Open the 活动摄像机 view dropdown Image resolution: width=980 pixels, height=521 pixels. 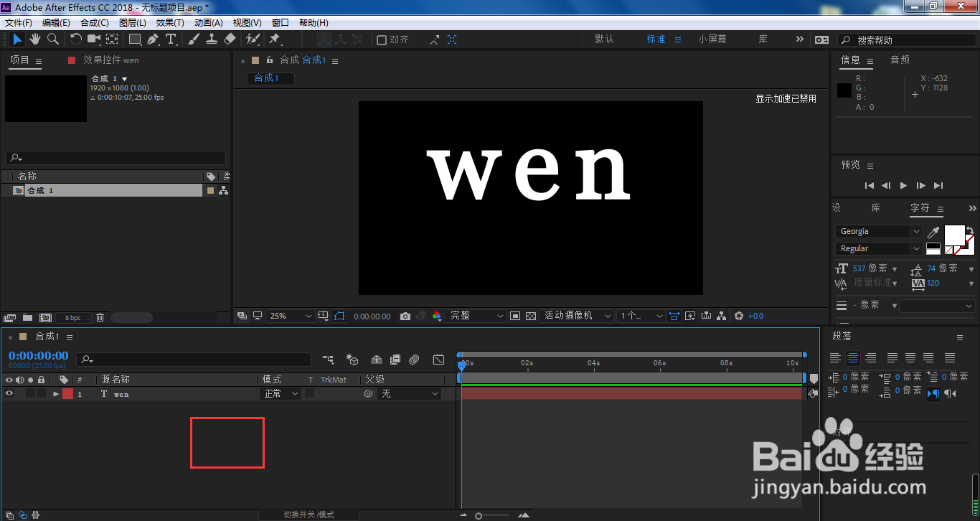(578, 316)
